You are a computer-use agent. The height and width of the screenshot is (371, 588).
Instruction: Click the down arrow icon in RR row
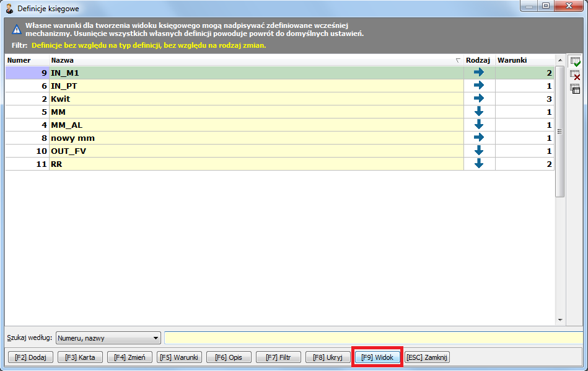click(479, 163)
